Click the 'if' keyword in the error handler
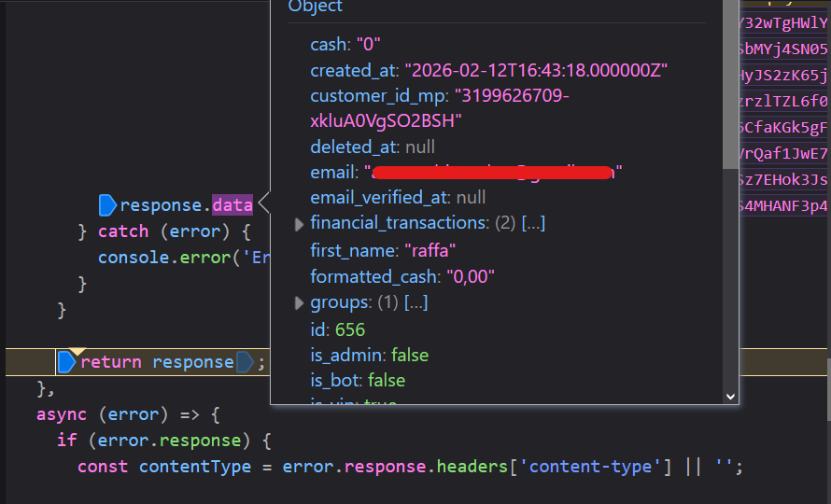This screenshot has height=504, width=831. click(67, 441)
